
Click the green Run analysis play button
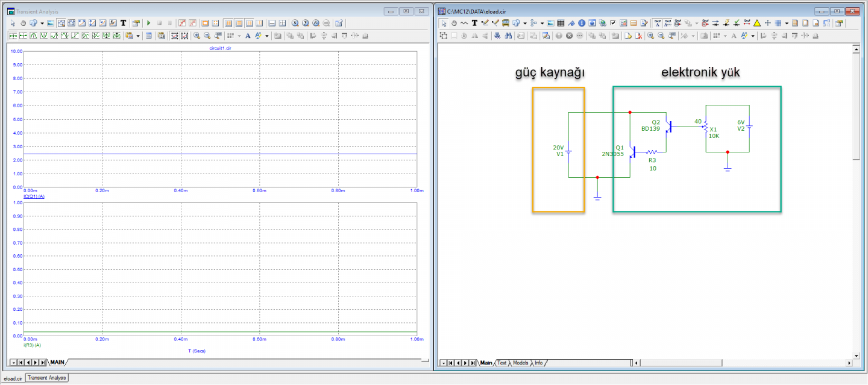coord(149,23)
